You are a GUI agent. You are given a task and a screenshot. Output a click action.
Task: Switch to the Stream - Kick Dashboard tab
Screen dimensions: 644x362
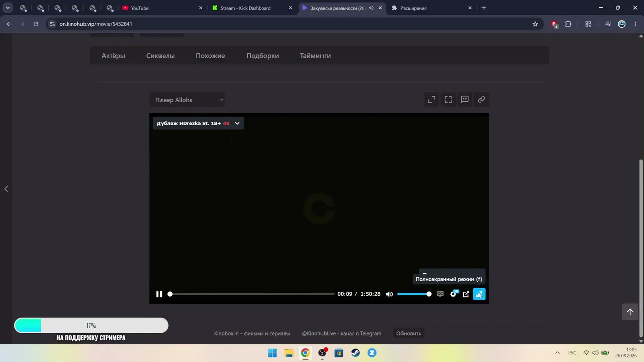point(253,8)
